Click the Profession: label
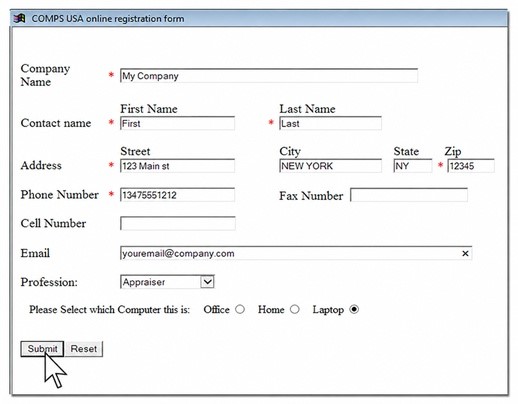This screenshot has height=404, width=518. click(49, 282)
